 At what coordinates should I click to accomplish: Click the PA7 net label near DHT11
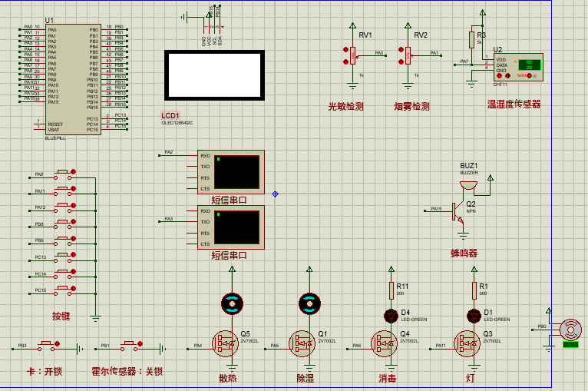tap(464, 61)
